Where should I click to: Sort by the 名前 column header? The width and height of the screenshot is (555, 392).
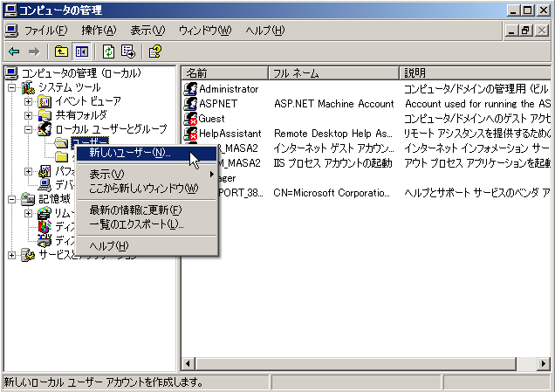pos(225,73)
